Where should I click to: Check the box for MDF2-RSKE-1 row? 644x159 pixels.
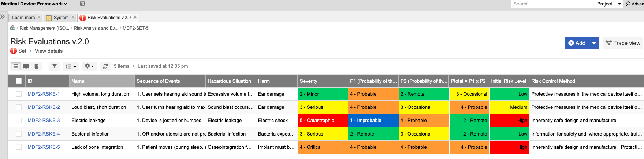click(19, 94)
